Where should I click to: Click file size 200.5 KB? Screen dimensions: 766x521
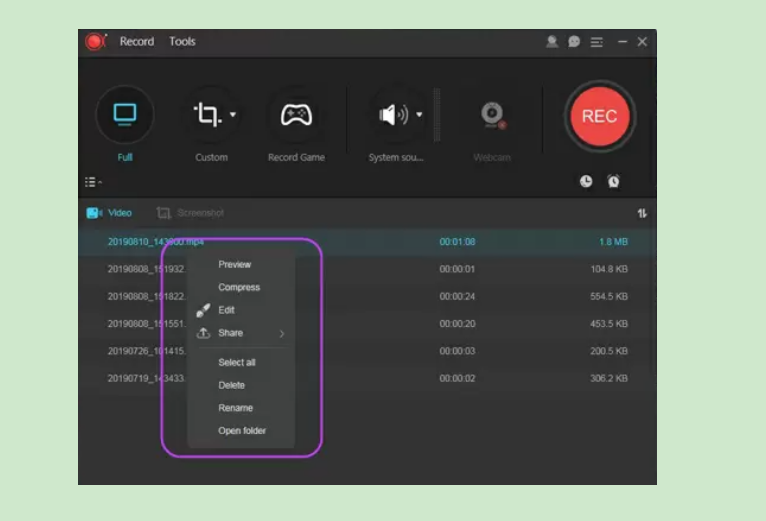pos(609,351)
